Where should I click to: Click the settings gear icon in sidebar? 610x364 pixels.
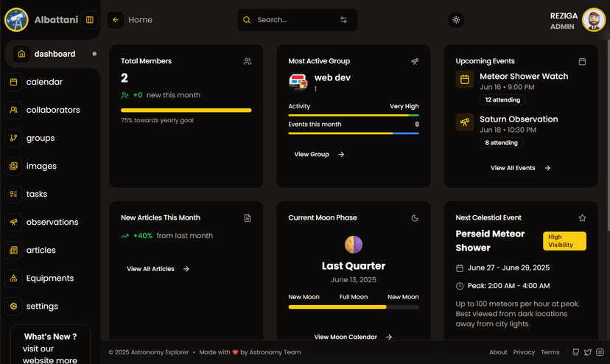(x=13, y=307)
